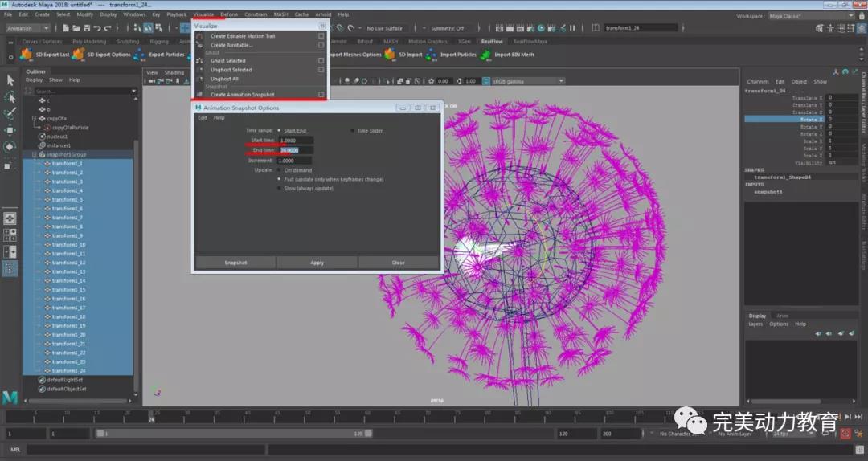
Task: Click the Export Particles shelf icon
Action: click(140, 55)
